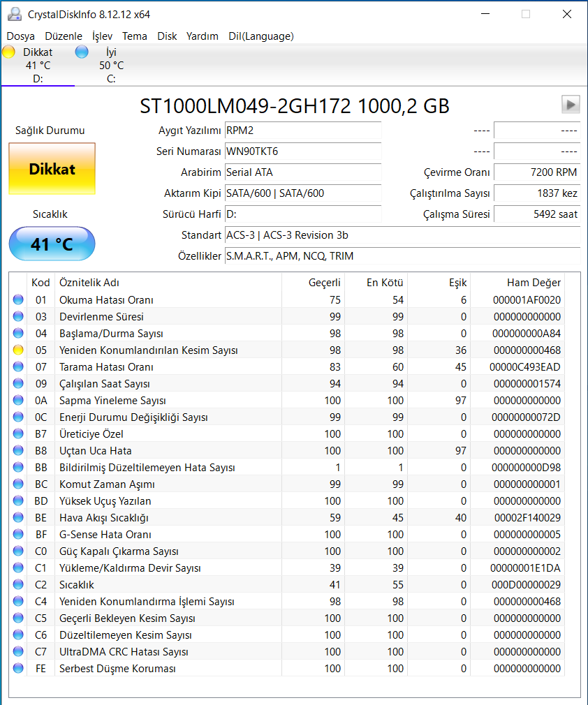Click yellow warning orb of attribute 05
Image resolution: width=588 pixels, height=705 pixels.
(x=18, y=350)
